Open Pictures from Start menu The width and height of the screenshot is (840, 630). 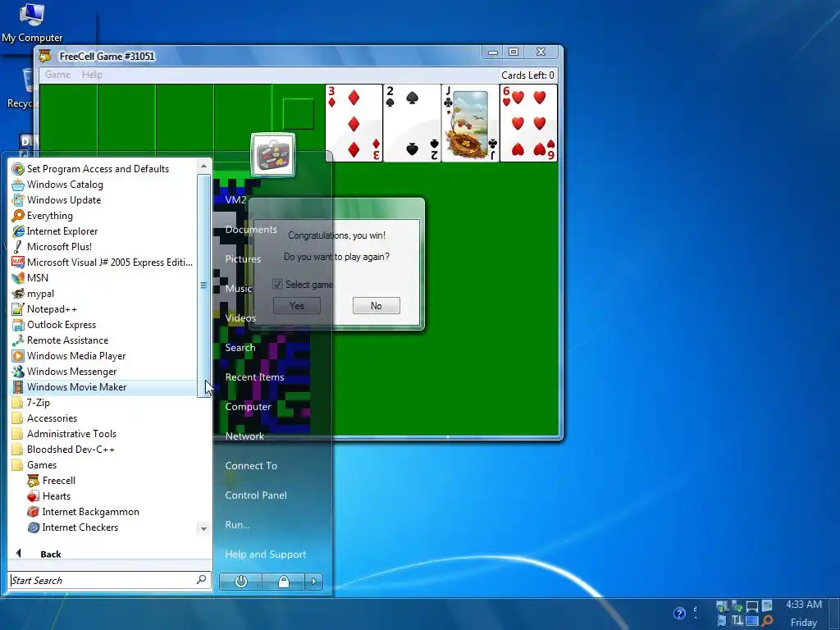click(243, 258)
